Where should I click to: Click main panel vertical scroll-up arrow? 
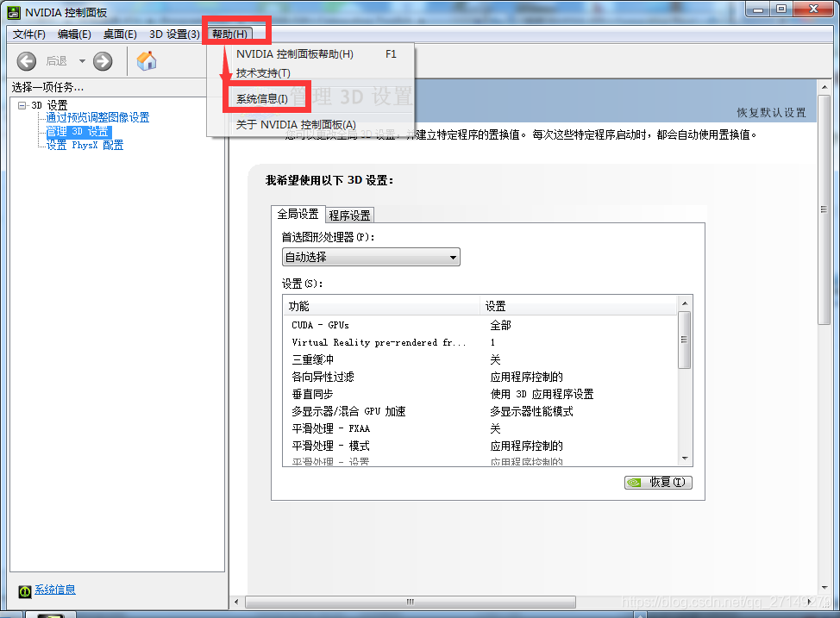tap(824, 87)
